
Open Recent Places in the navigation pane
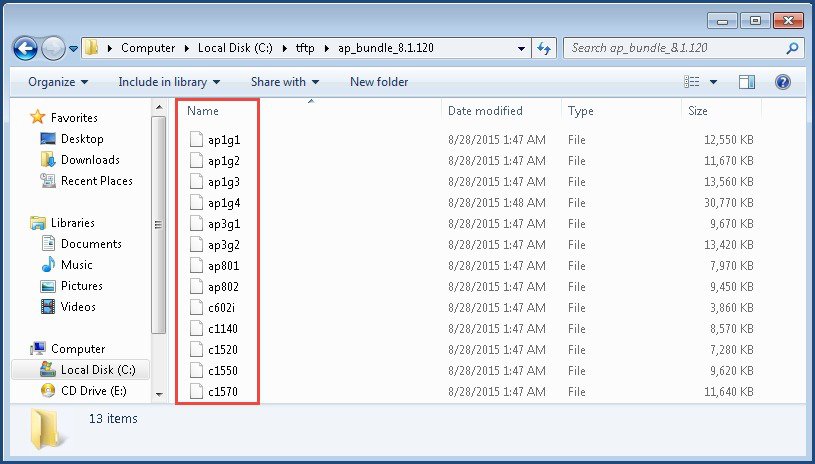pyautogui.click(x=97, y=181)
